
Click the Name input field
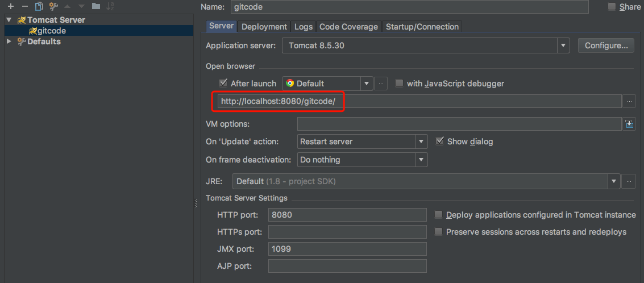pyautogui.click(x=410, y=7)
